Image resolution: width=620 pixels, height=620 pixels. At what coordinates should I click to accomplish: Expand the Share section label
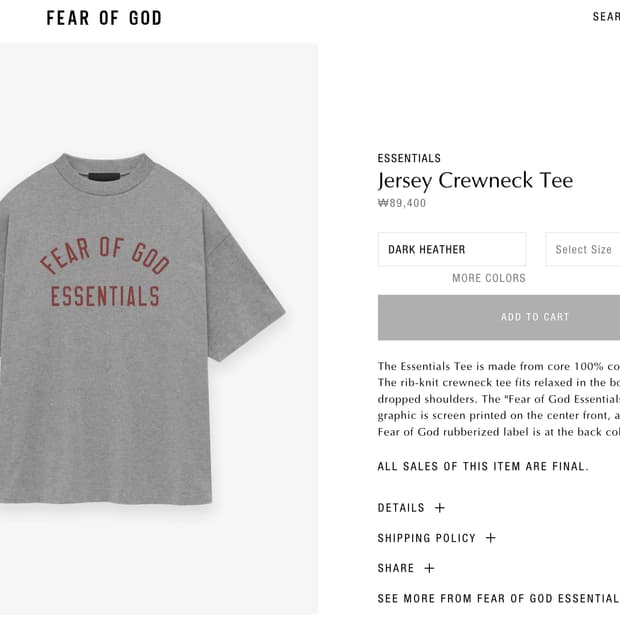[x=396, y=568]
